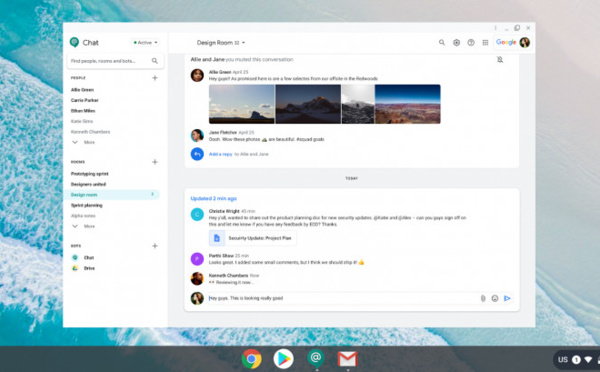
Task: Select Katie Sims in People
Action: coord(82,121)
